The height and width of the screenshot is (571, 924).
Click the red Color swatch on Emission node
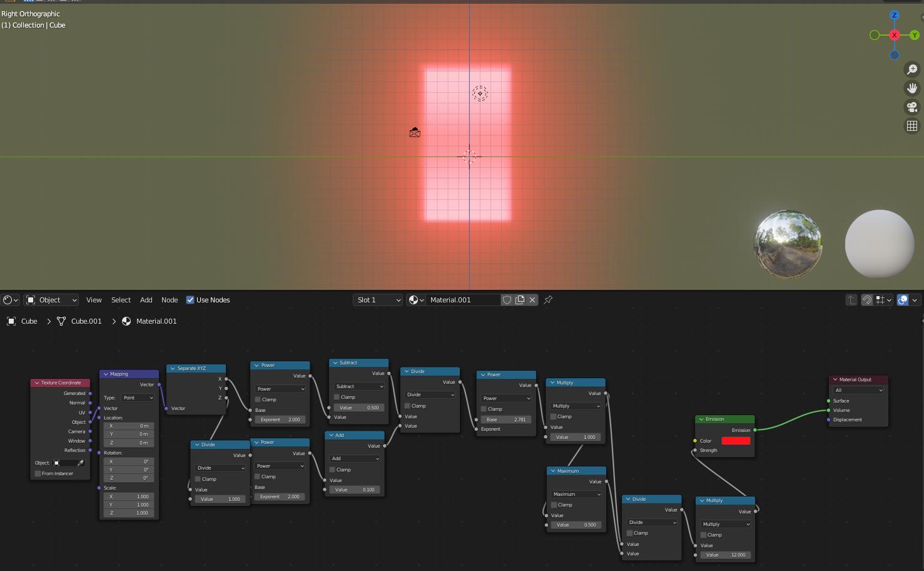[736, 440]
